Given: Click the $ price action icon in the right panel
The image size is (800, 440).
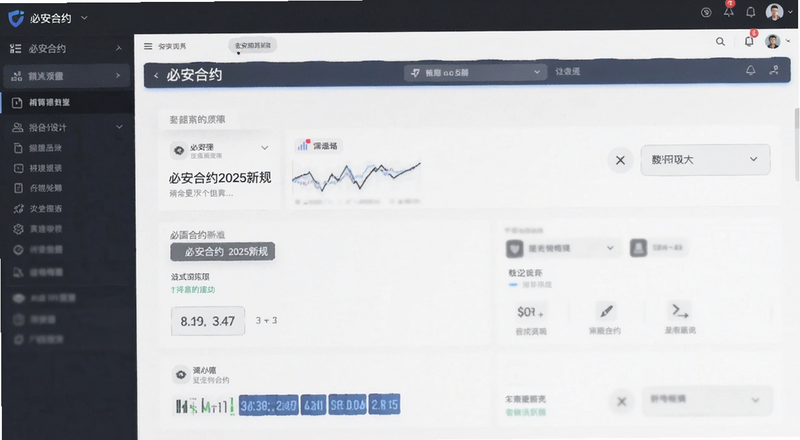Looking at the screenshot, I should 531,312.
